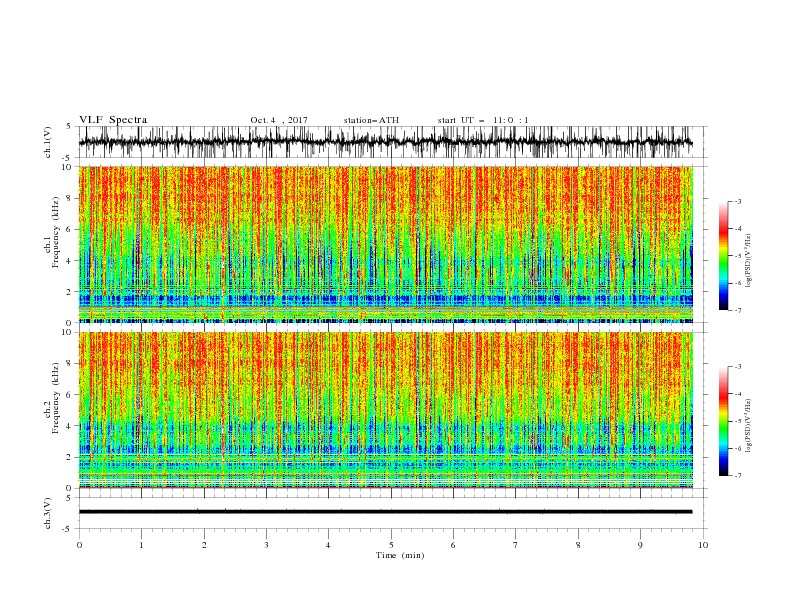The image size is (792, 612).
Task: Click inside the ch.2 spectrogram panel
Action: point(386,410)
